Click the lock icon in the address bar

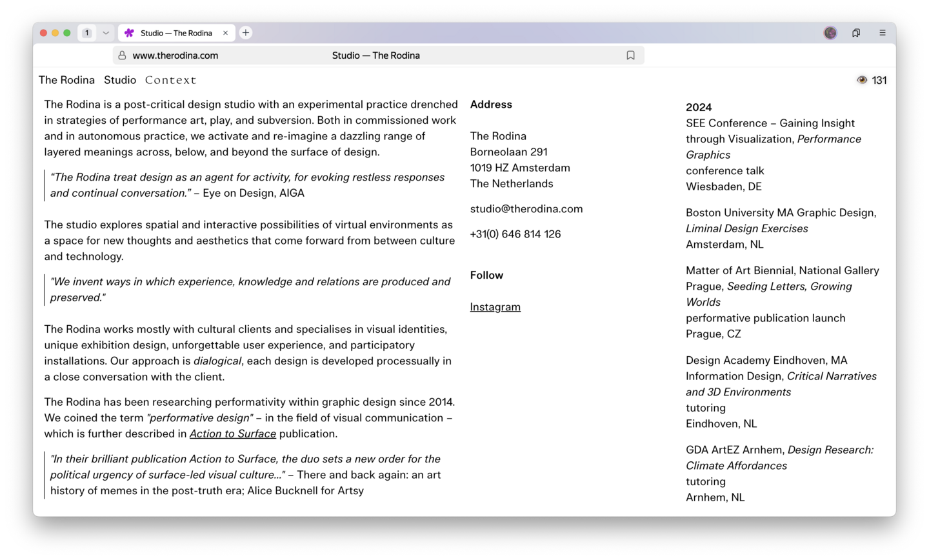tap(122, 55)
